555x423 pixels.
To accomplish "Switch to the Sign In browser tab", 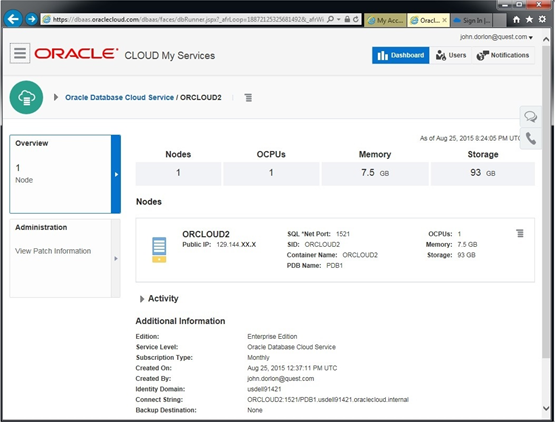I will click(x=472, y=20).
